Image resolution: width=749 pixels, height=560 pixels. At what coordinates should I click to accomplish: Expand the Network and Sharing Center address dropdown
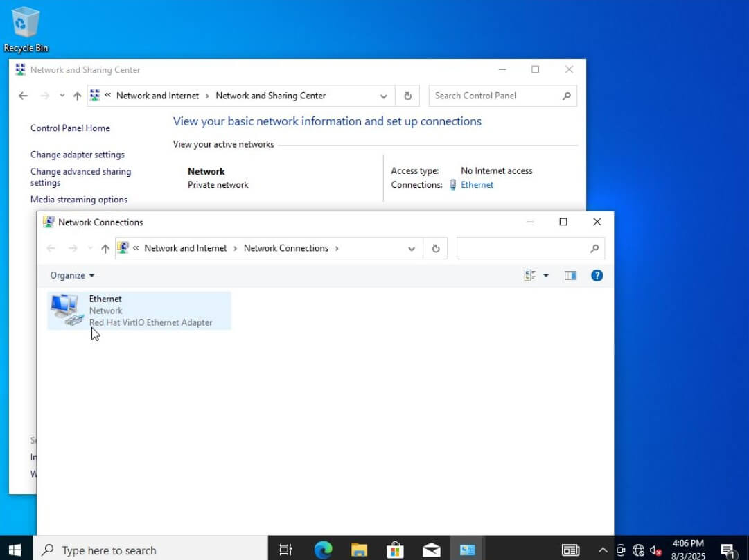384,96
